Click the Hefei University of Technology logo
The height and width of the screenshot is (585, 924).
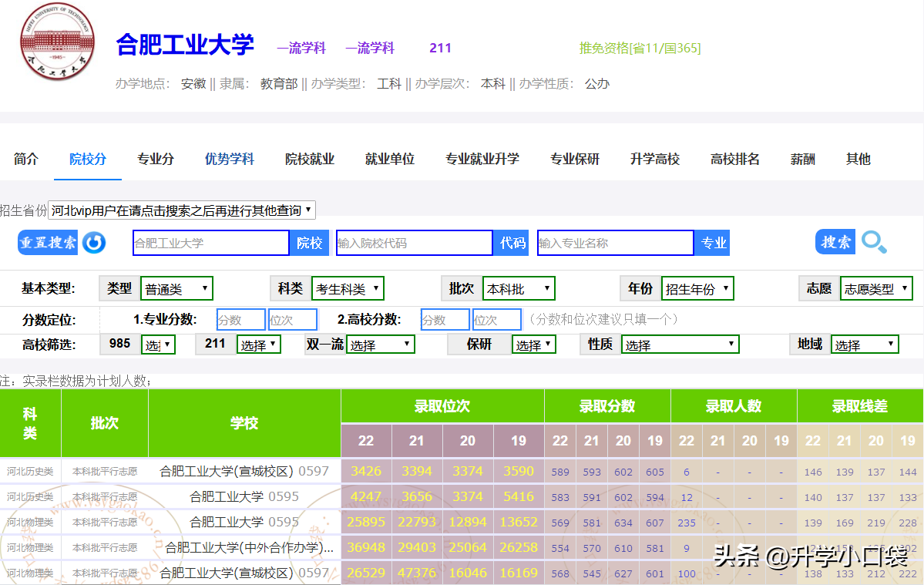click(57, 42)
